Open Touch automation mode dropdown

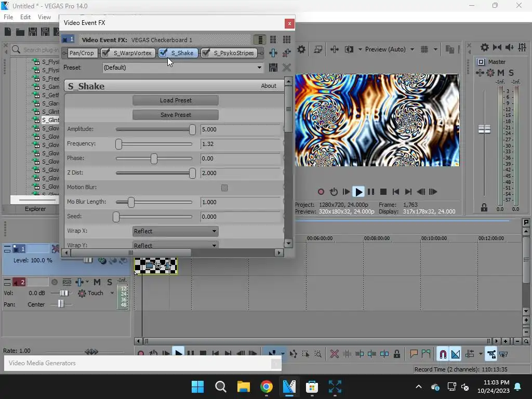[112, 293]
